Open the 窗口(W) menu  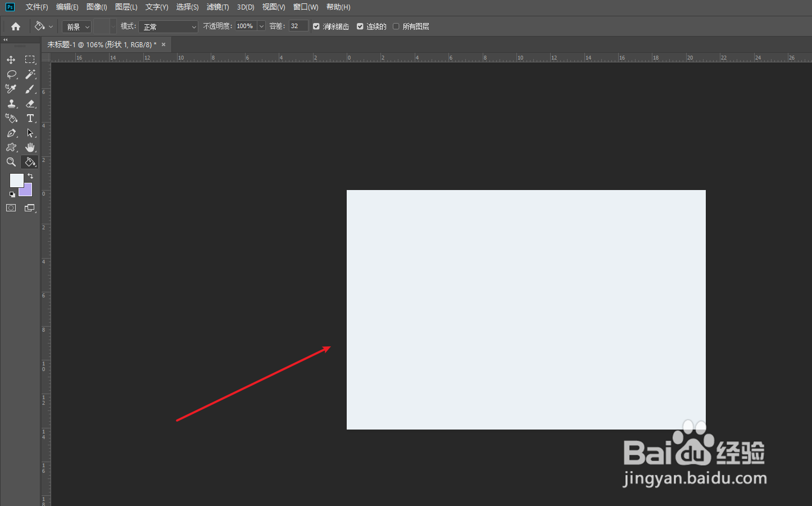pyautogui.click(x=306, y=7)
